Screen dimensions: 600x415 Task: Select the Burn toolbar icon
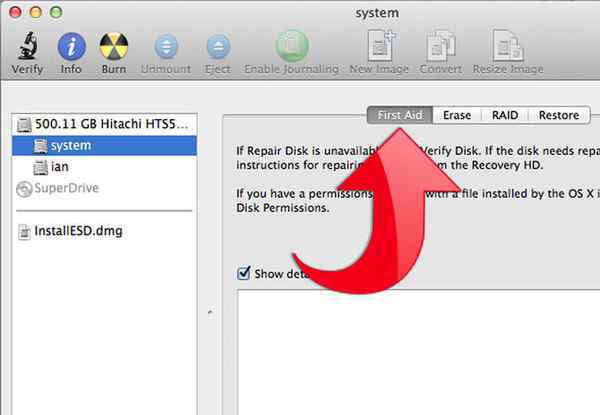tap(114, 46)
